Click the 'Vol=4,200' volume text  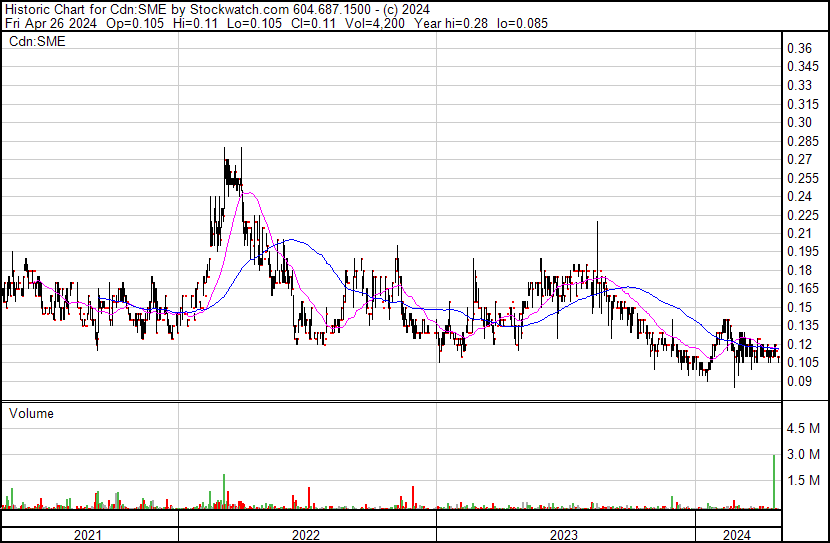[x=375, y=23]
